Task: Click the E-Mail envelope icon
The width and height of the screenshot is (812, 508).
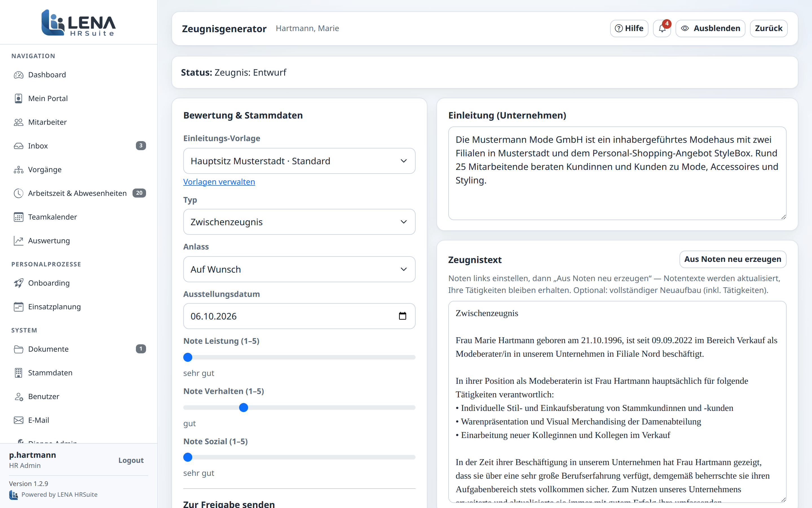Action: click(x=18, y=420)
